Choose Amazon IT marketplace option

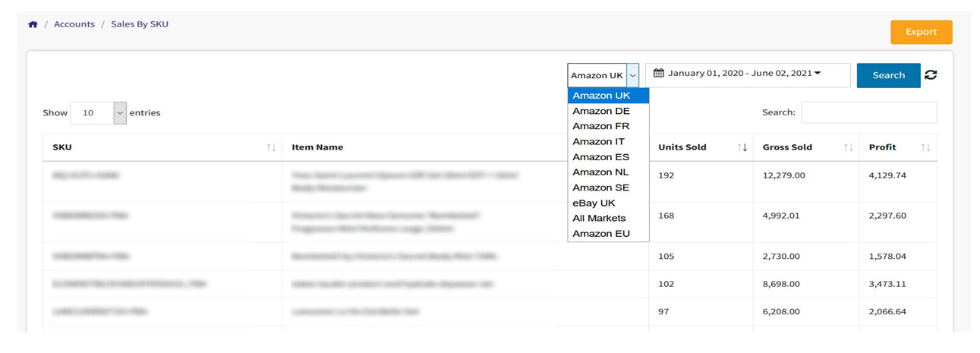point(608,142)
